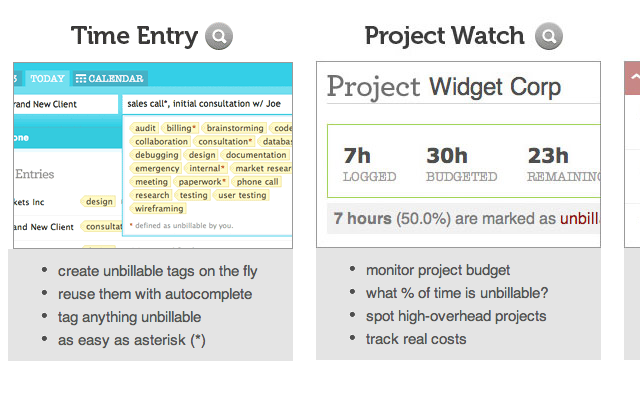
Task: Click the Project Watch screenshot thumbnail
Action: [458, 155]
